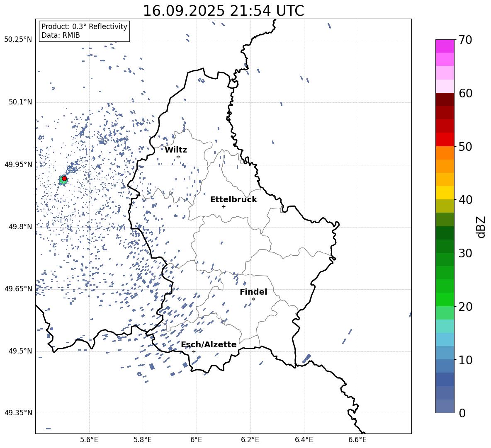Click the 6.6°E longitude label

coord(357,440)
